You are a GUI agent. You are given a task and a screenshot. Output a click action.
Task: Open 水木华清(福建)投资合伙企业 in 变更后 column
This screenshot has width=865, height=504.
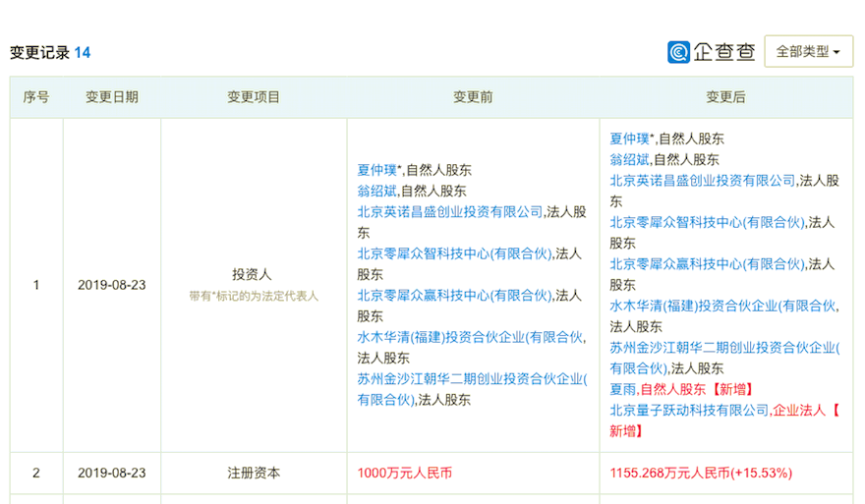tap(722, 307)
